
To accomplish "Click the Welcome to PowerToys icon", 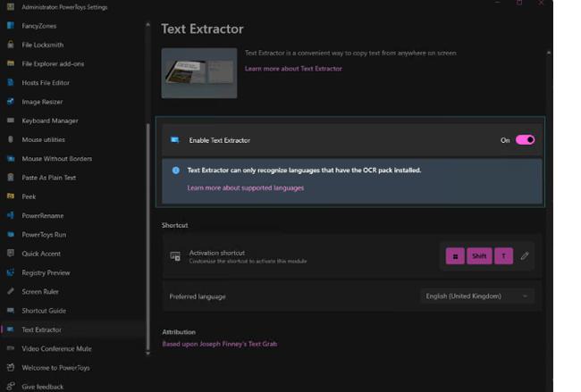I will point(11,367).
